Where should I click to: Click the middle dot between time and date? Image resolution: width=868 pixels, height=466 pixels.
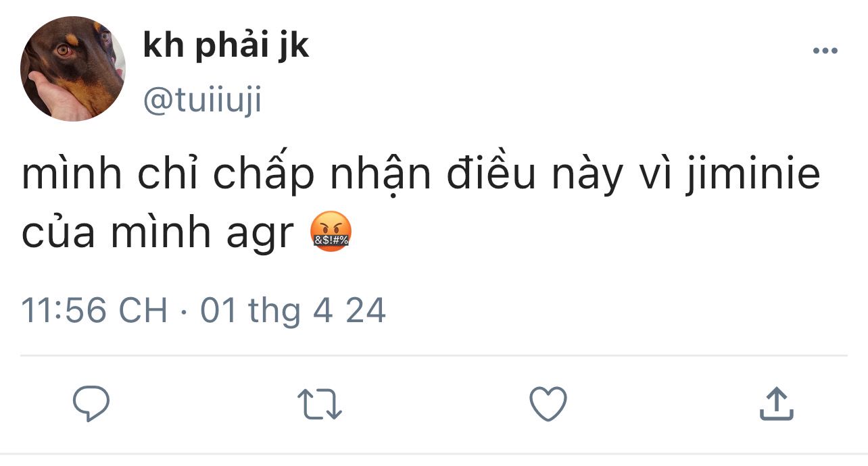185,313
